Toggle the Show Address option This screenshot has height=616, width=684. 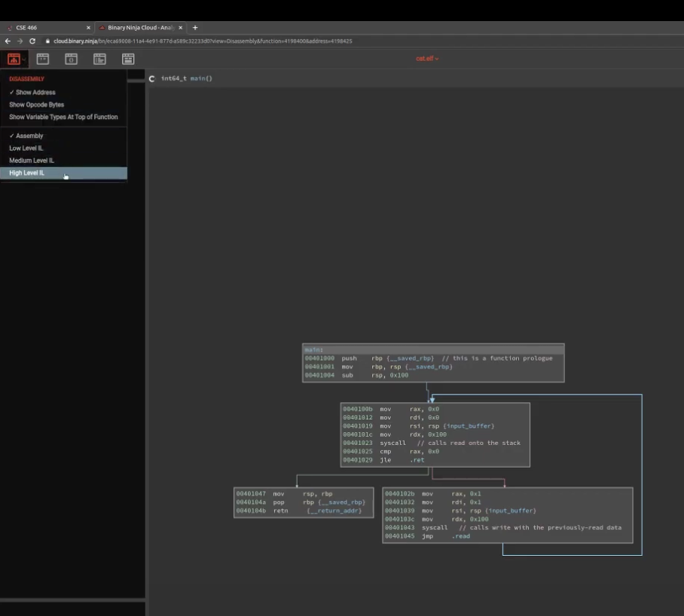pos(35,93)
